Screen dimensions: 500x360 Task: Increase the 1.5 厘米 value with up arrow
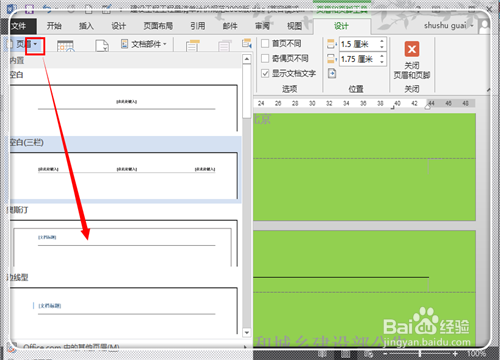tap(382, 41)
